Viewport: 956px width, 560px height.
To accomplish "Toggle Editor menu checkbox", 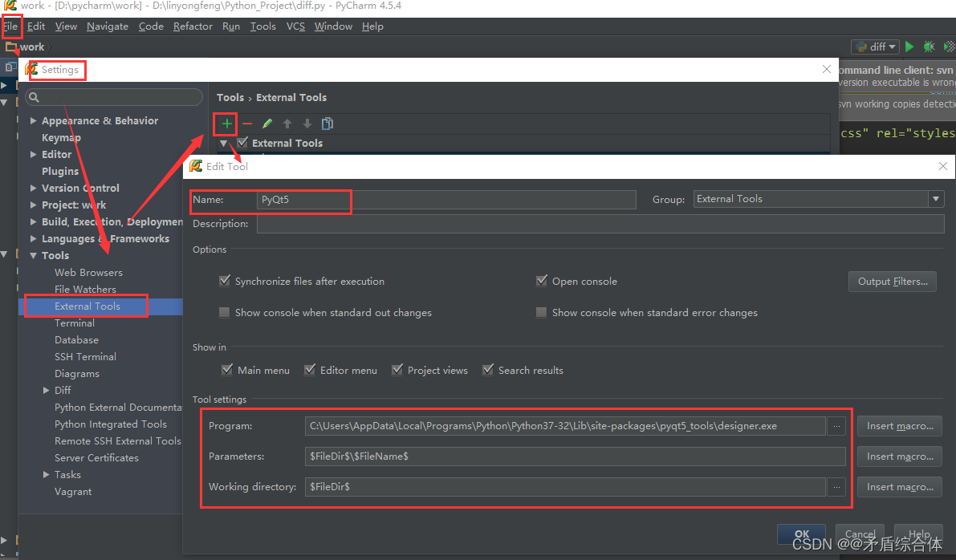I will [x=310, y=369].
